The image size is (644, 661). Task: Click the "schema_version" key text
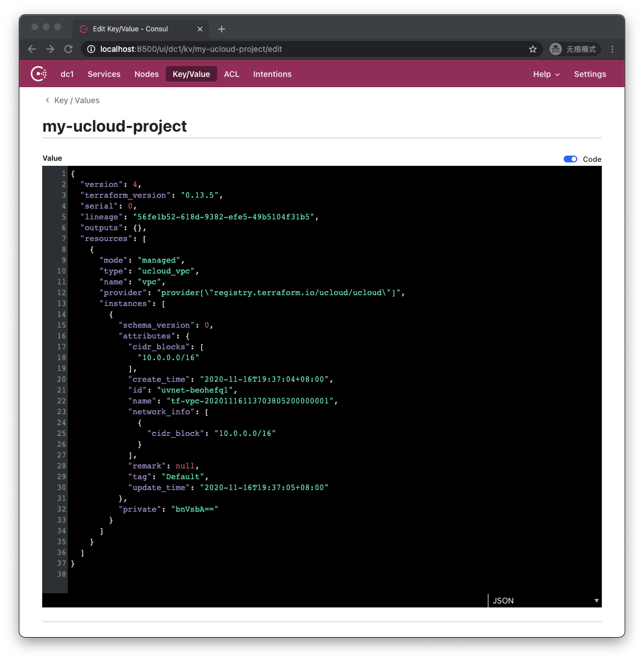point(157,325)
